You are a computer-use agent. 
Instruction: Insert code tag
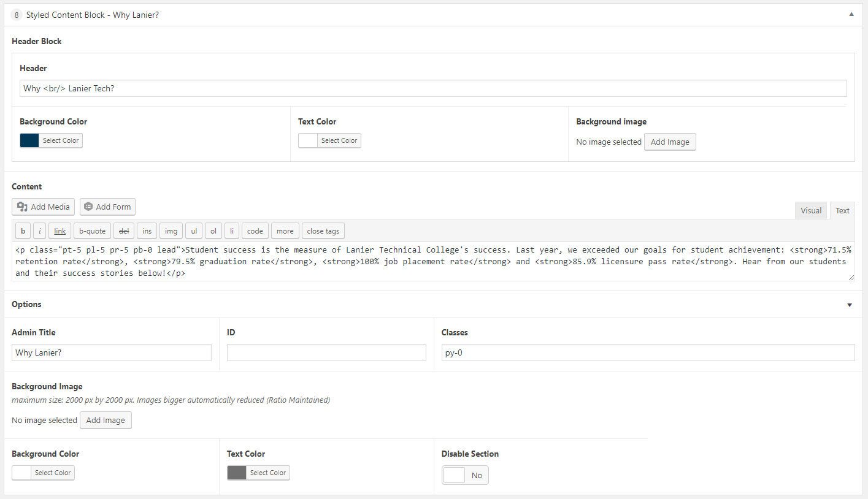[255, 231]
